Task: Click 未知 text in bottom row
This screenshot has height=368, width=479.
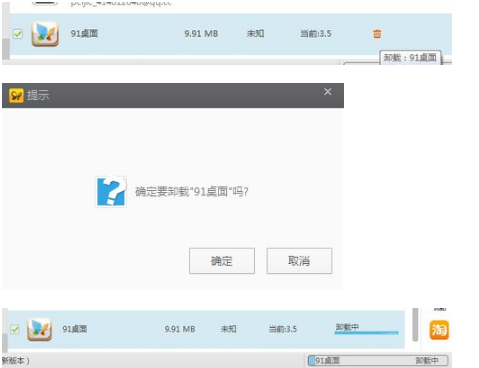Action: (x=229, y=329)
